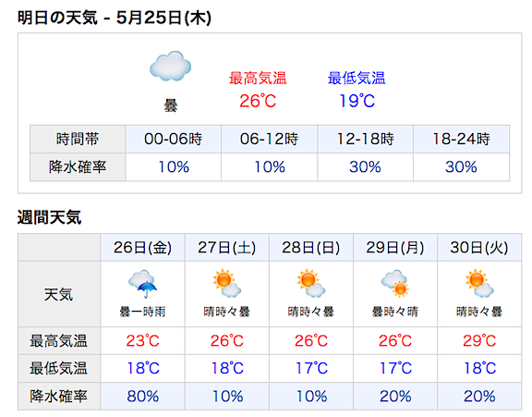Click the 明日の天気 - 5月25日(木) heading
The height and width of the screenshot is (417, 532).
(115, 18)
